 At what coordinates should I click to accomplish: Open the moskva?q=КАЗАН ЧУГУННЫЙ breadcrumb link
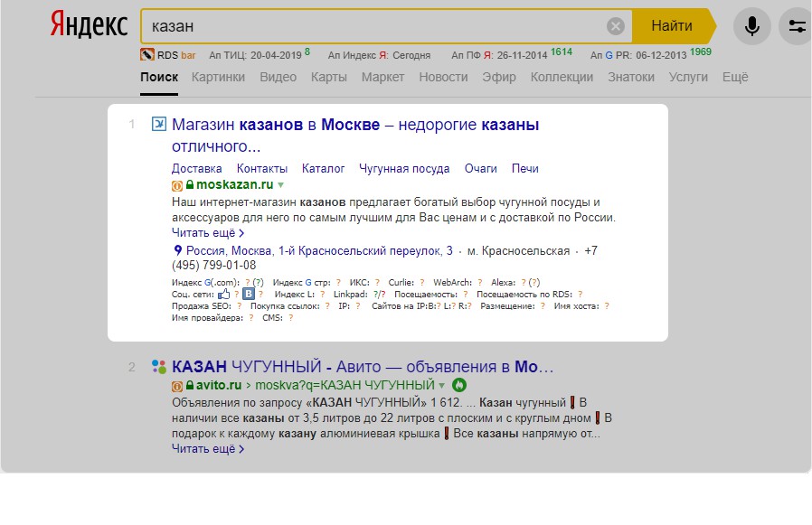345,385
